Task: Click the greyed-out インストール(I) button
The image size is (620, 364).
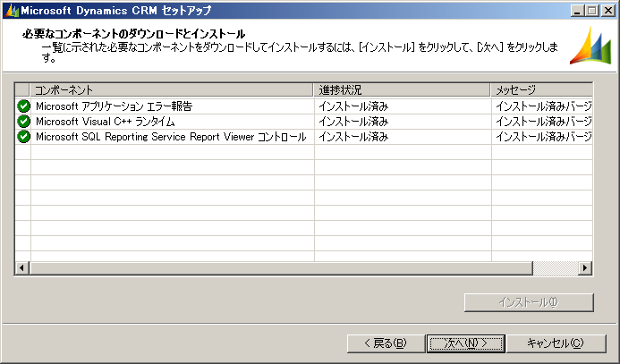Action: (529, 302)
